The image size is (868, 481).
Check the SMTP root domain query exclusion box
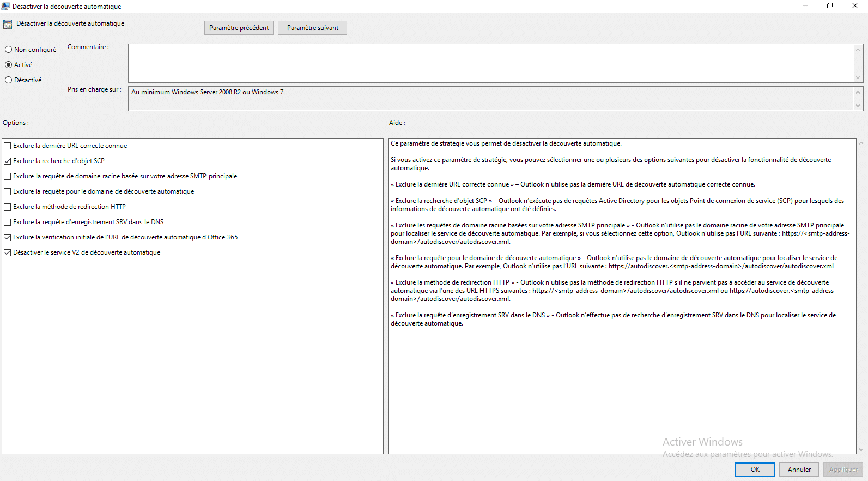point(8,176)
